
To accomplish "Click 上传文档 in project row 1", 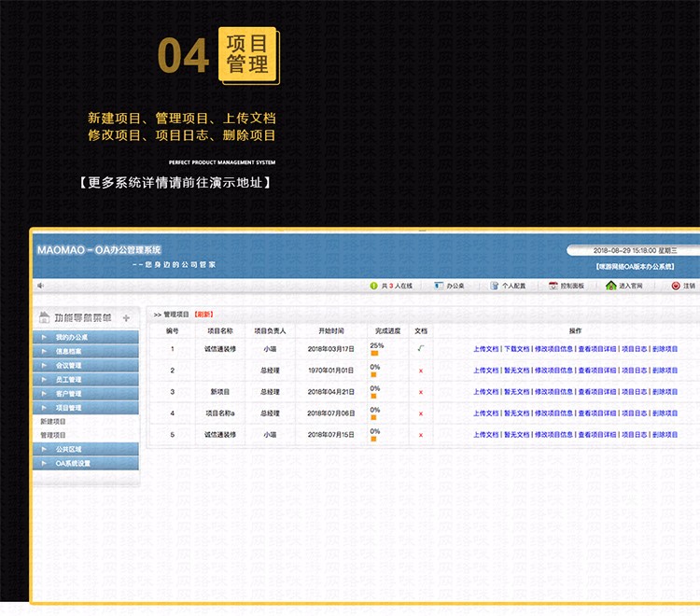I will pyautogui.click(x=485, y=349).
